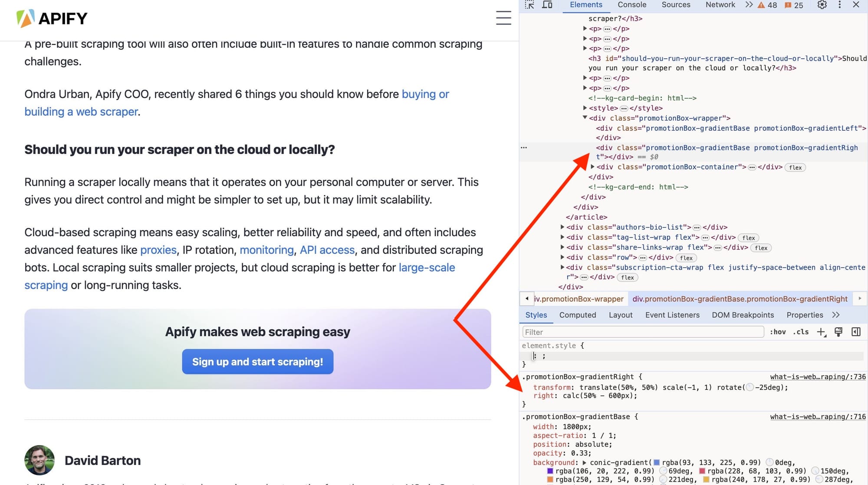Click the Sign up and start scraping button
The height and width of the screenshot is (485, 868).
[257, 361]
